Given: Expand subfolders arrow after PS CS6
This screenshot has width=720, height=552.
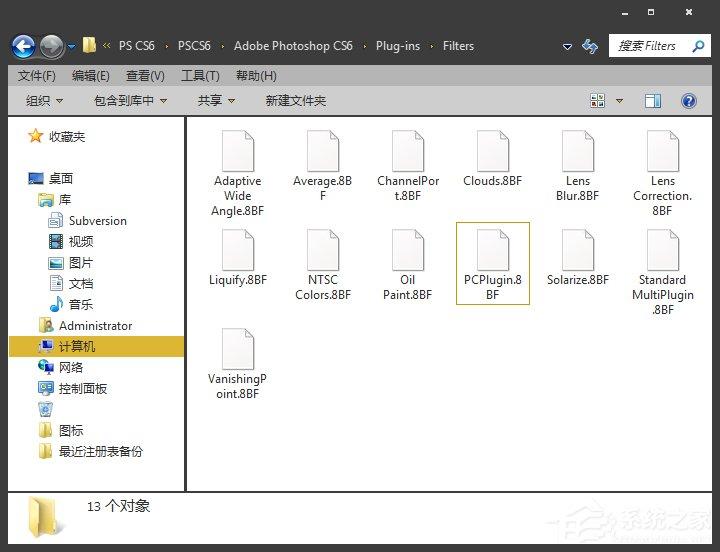Looking at the screenshot, I should [166, 46].
